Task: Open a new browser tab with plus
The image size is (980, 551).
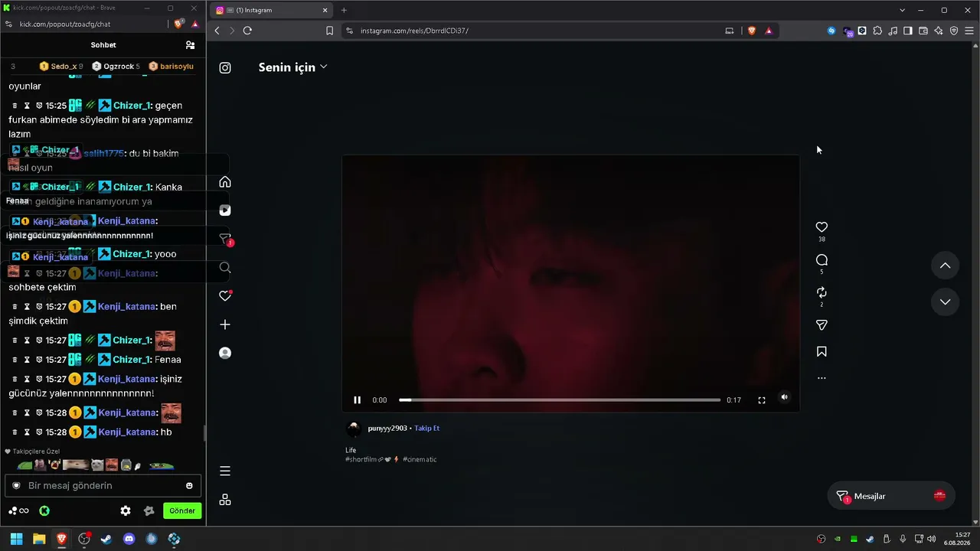Action: click(x=344, y=10)
